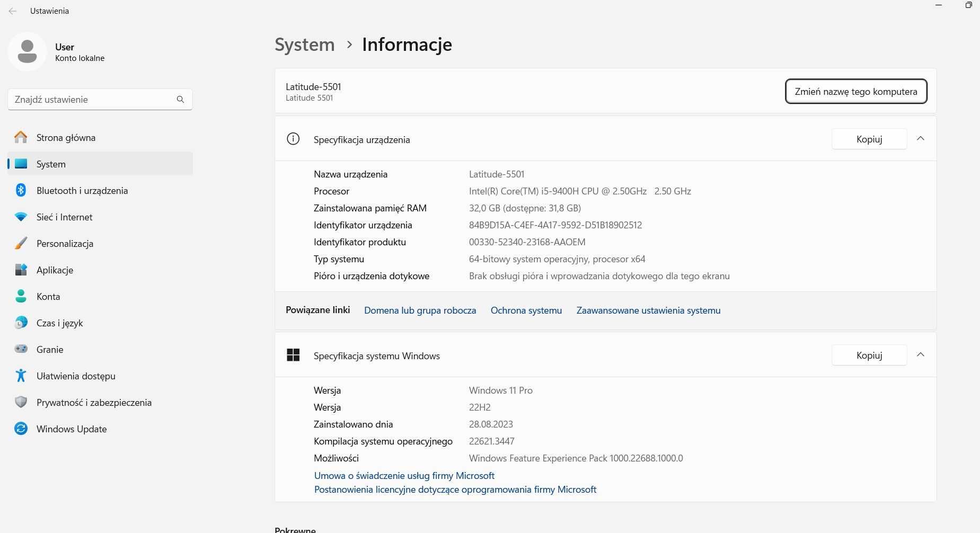Open Domena lub grupa robocza link
The width and height of the screenshot is (980, 533).
point(420,310)
